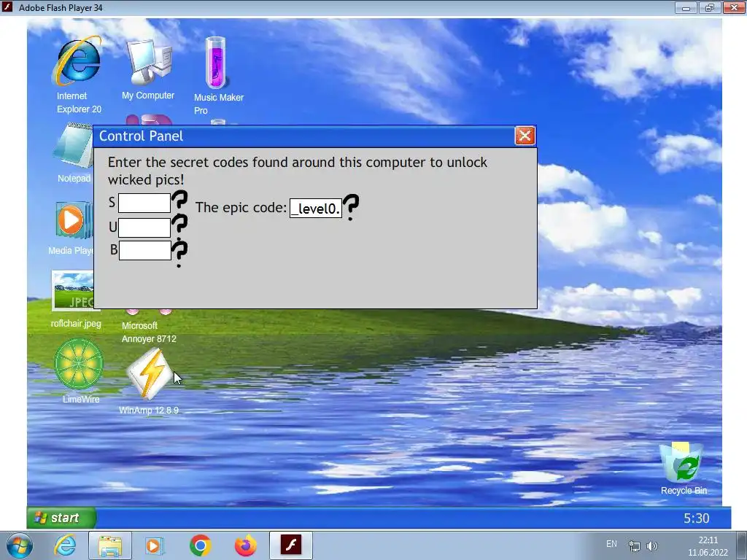
Task: Select Flash Player taskbar button
Action: pos(291,545)
